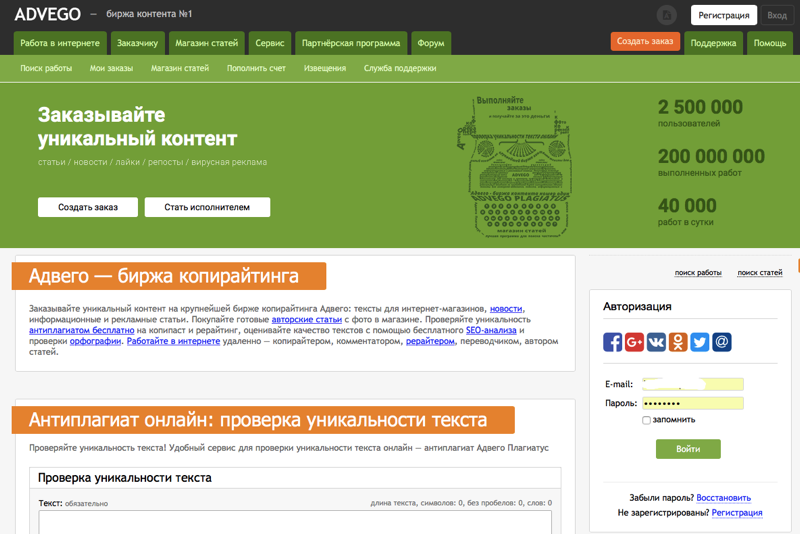
Task: Click the round avatar icon in the header
Action: tap(666, 15)
